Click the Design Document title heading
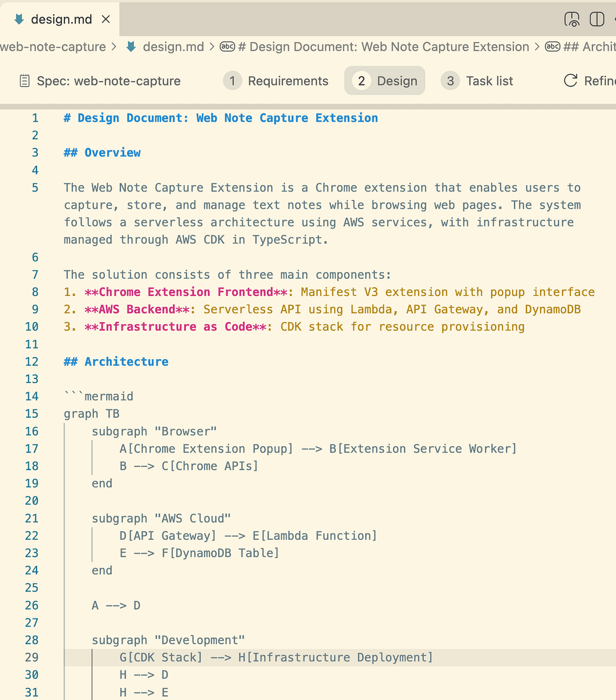 [x=221, y=118]
